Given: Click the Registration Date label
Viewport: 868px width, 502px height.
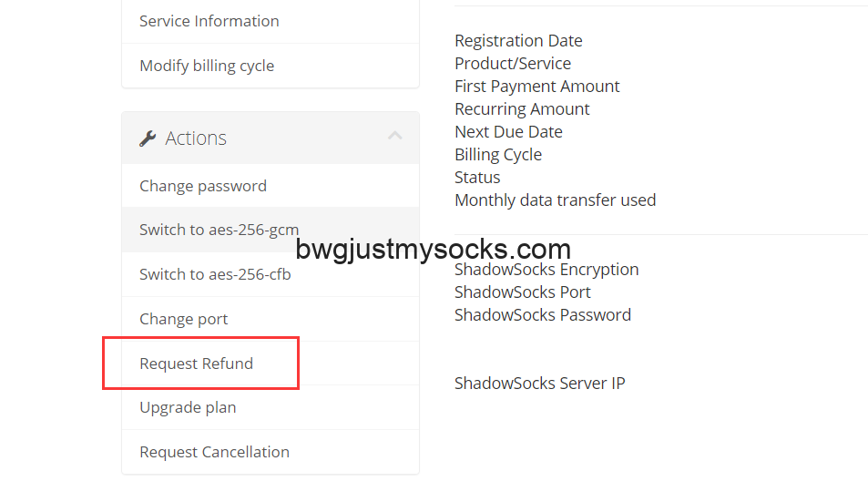Looking at the screenshot, I should (518, 41).
